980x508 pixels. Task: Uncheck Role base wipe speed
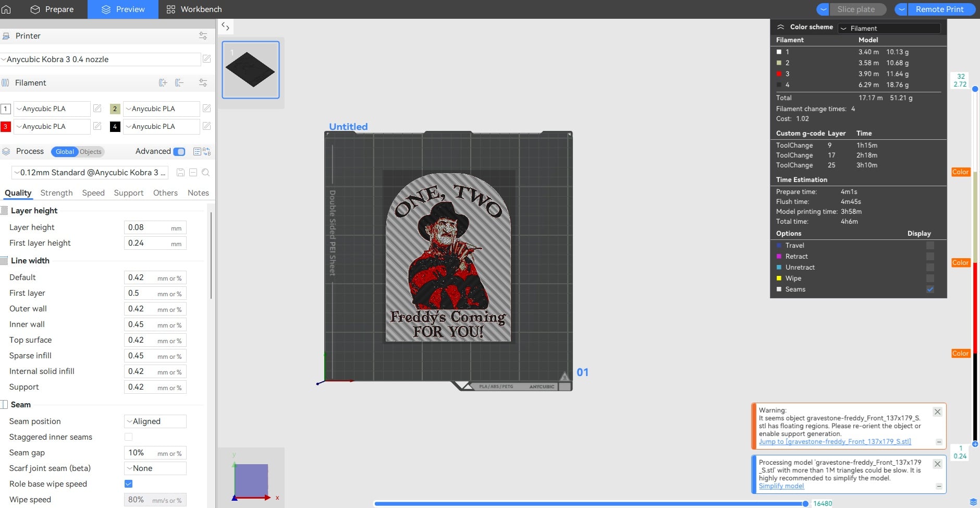click(x=128, y=484)
